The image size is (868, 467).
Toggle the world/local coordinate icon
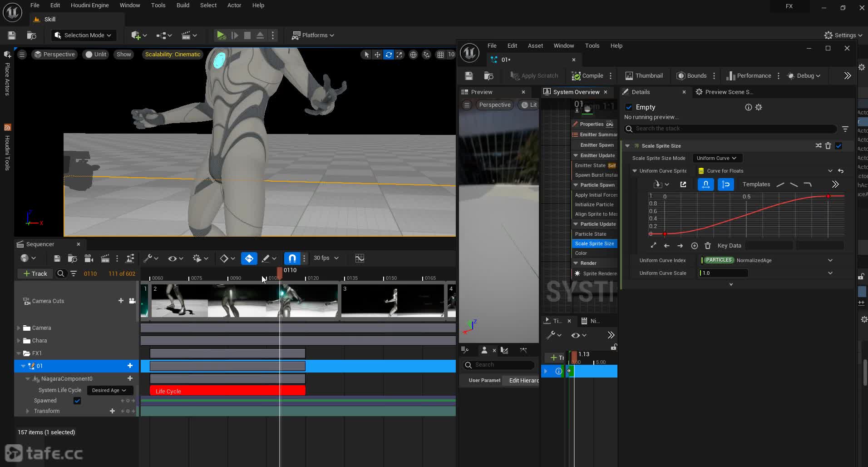(x=413, y=55)
